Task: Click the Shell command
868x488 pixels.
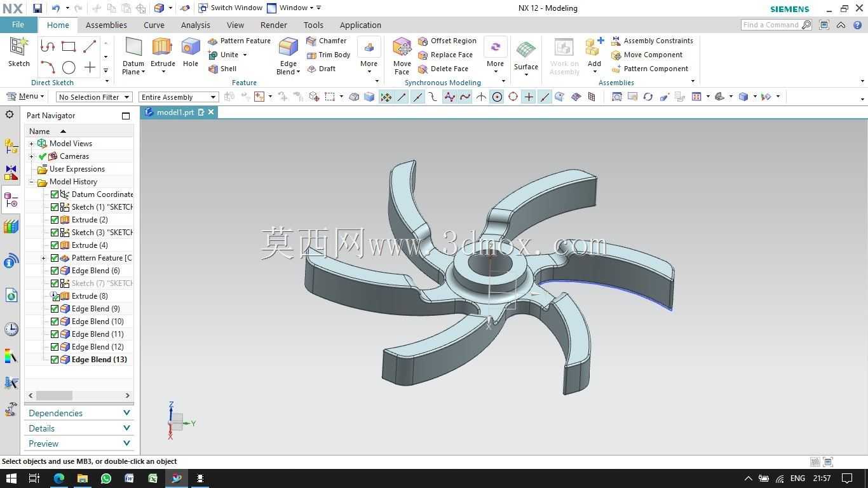Action: (222, 69)
